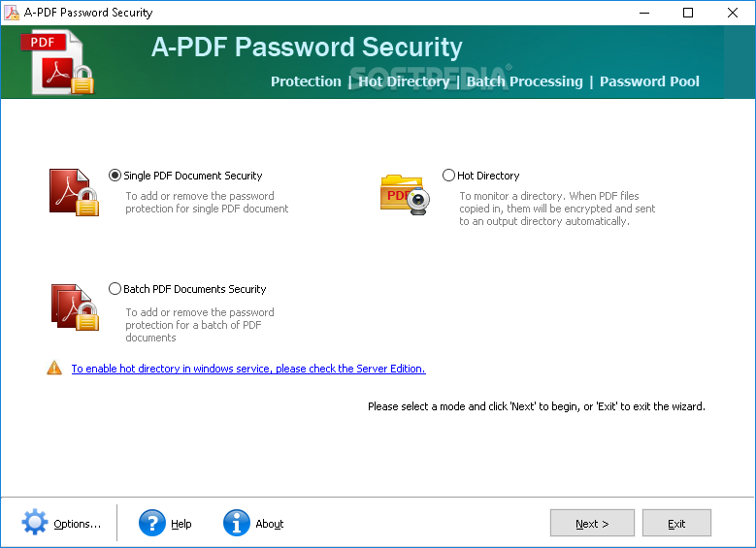Click the Batch PDF Documents stacked icon
This screenshot has width=756, height=548.
(x=75, y=307)
